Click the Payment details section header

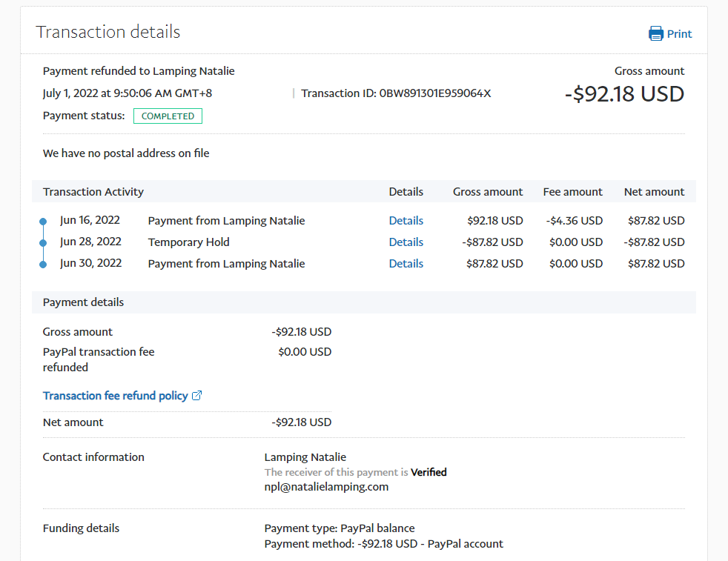(x=83, y=302)
